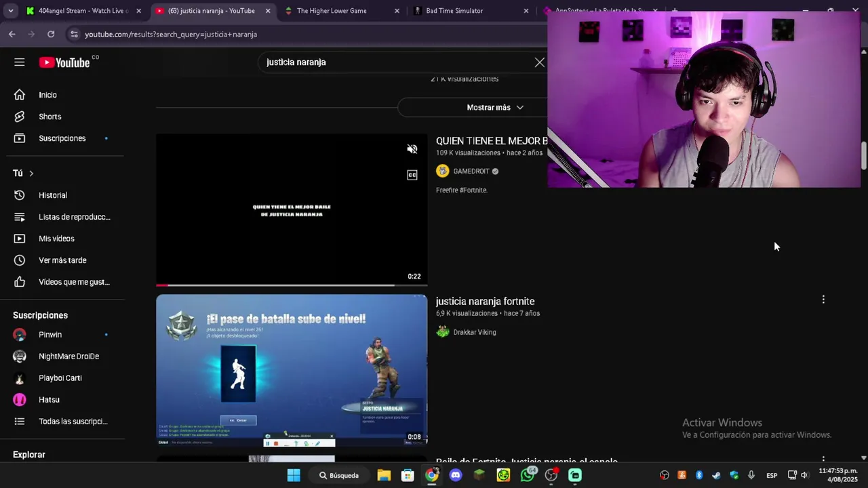The height and width of the screenshot is (488, 868).
Task: Switch to 404angel Stream tab
Action: 79,11
